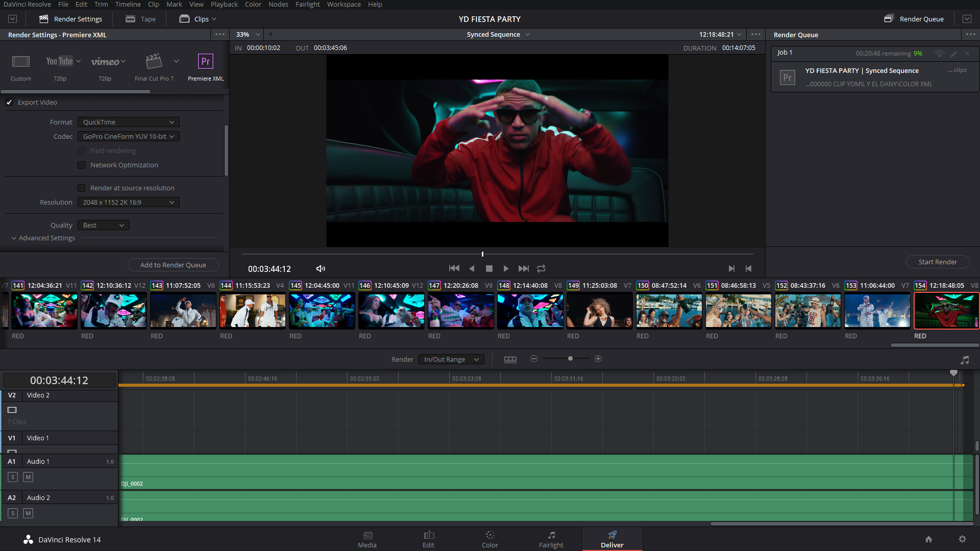The image size is (980, 551).
Task: Adjust the timeline zoom slider handle
Action: coord(570,359)
